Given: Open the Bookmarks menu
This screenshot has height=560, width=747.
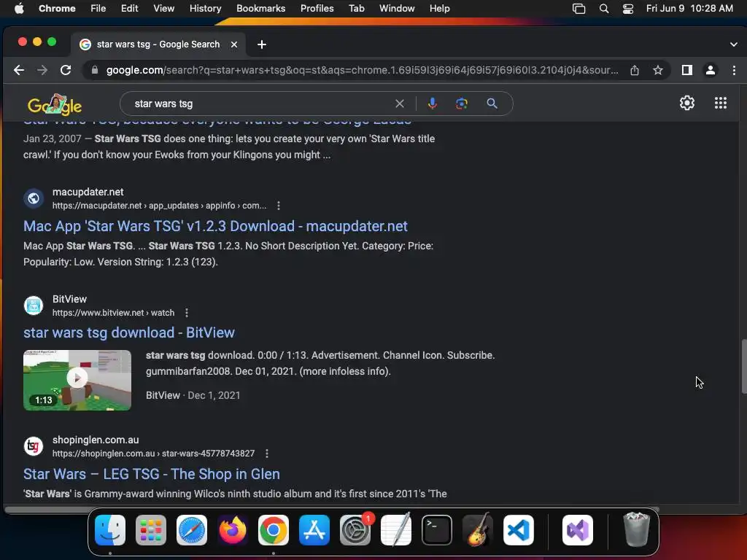Looking at the screenshot, I should tap(260, 9).
